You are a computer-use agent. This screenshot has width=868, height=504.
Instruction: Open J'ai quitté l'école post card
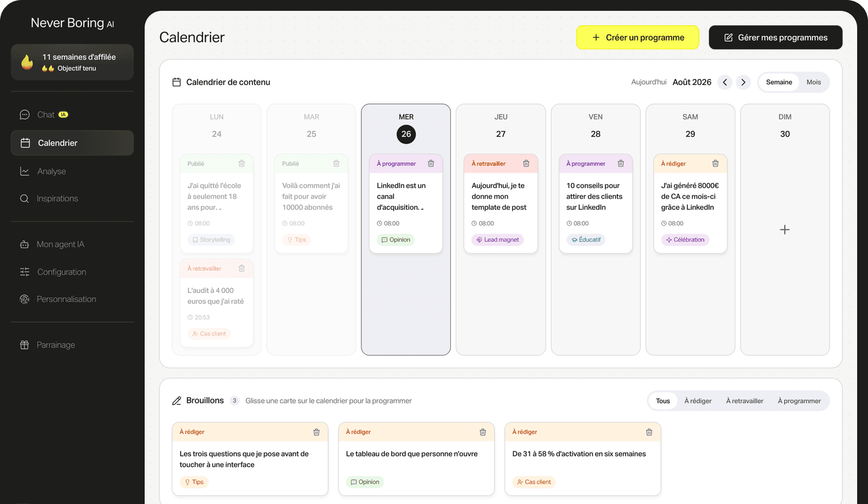point(217,204)
